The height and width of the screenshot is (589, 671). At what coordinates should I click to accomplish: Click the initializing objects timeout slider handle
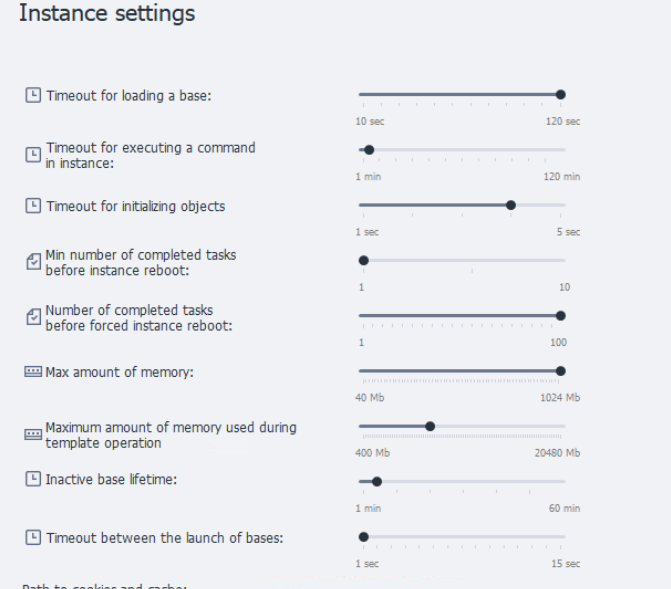tap(511, 205)
